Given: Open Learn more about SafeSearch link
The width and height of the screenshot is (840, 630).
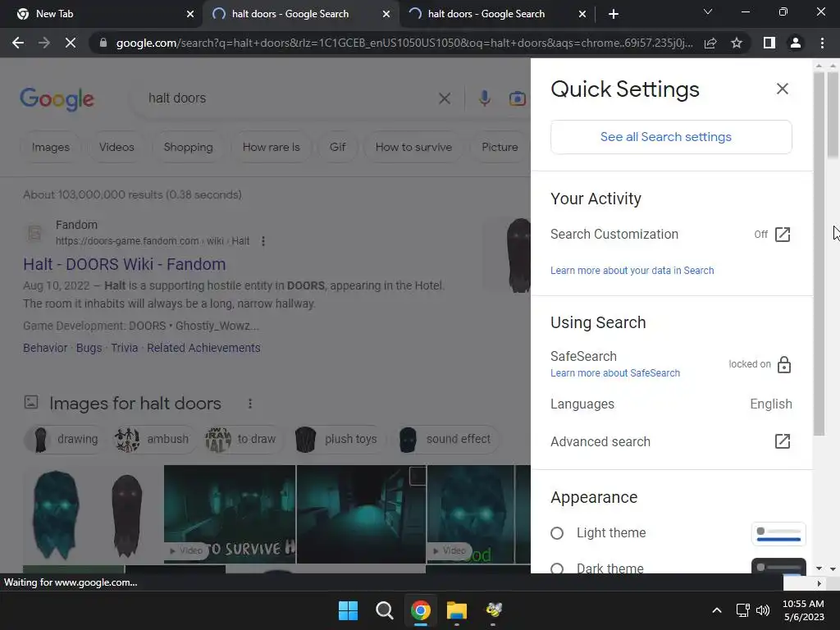Looking at the screenshot, I should (615, 373).
